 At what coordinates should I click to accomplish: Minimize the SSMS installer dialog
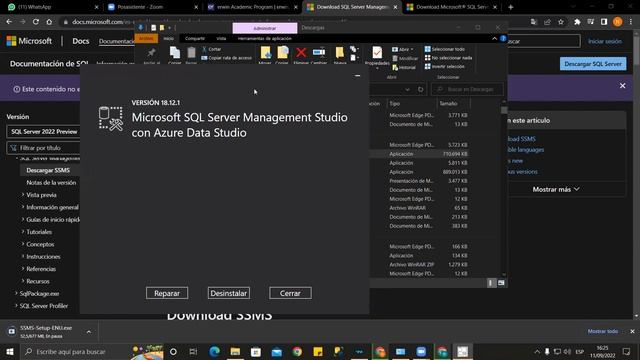coord(358,76)
